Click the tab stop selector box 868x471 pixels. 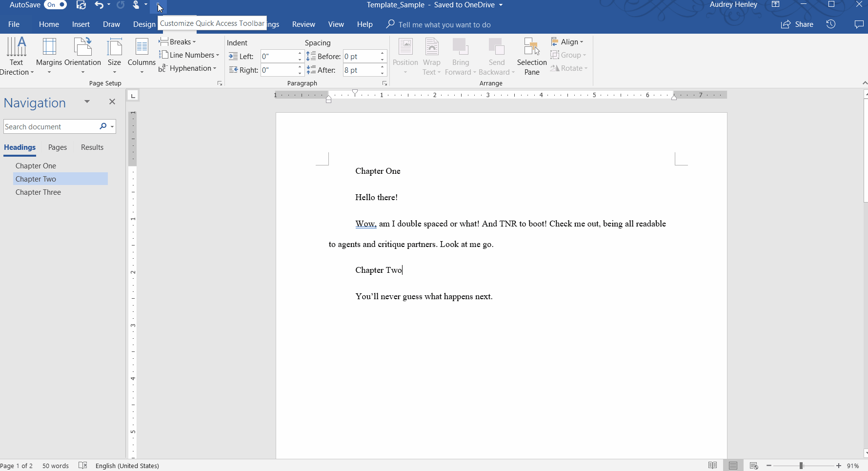pos(133,95)
